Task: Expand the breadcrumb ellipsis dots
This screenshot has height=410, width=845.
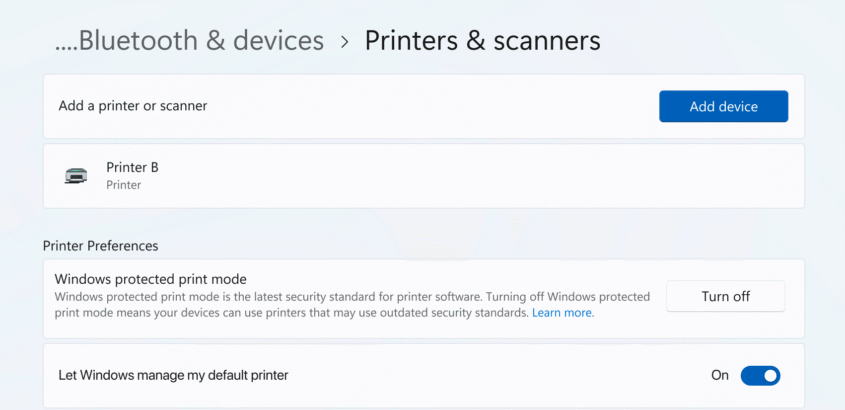Action: [x=64, y=42]
